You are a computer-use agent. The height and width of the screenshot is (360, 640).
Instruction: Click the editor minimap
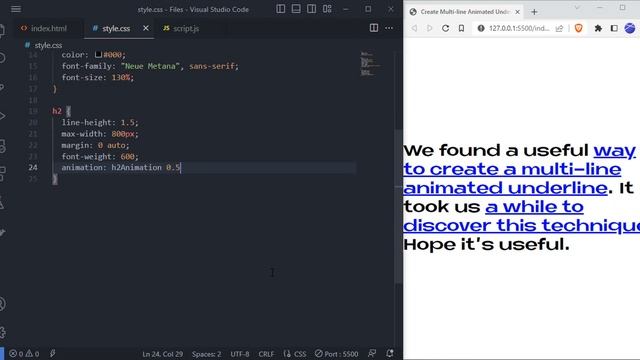[371, 64]
